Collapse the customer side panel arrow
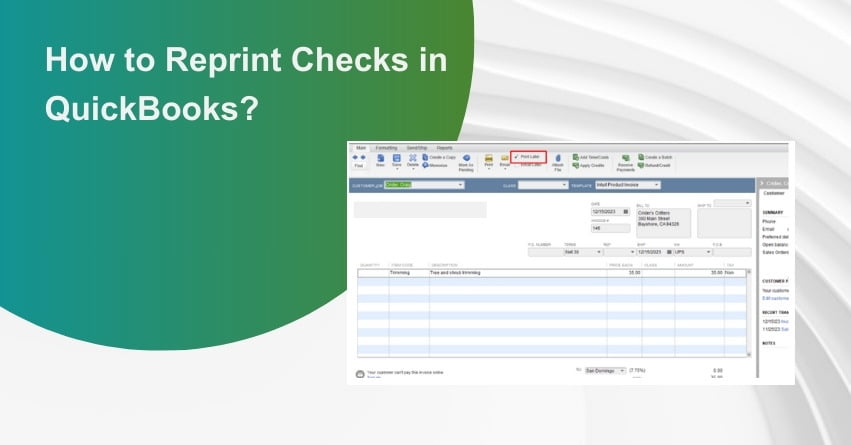This screenshot has height=445, width=851. coord(761,183)
